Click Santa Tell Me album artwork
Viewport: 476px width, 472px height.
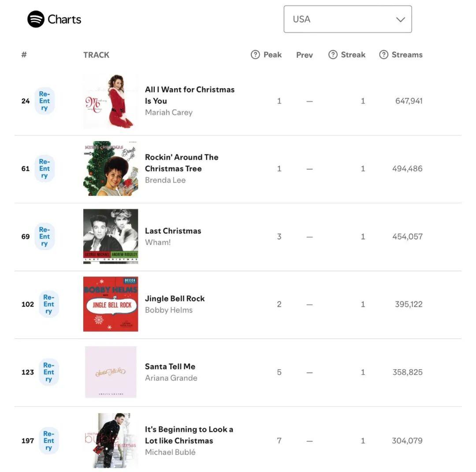pos(111,372)
